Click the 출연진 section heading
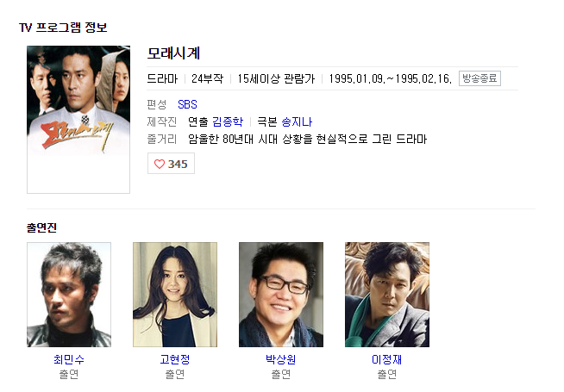 41,227
